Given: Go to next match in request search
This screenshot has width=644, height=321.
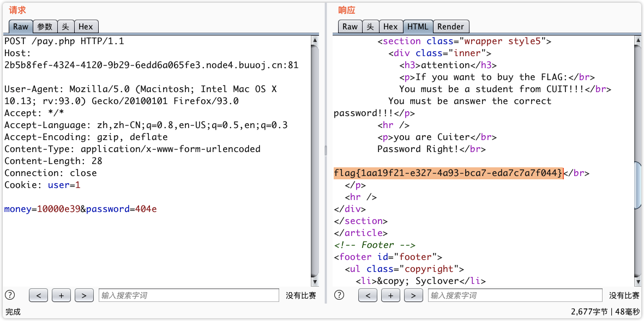Looking at the screenshot, I should click(84, 295).
